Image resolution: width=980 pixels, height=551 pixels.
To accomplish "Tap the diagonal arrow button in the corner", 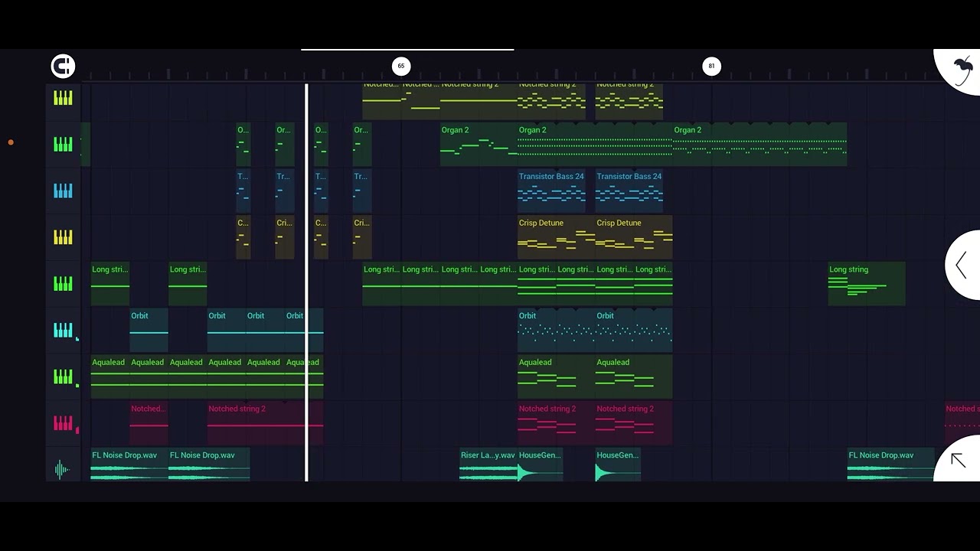I will click(958, 460).
